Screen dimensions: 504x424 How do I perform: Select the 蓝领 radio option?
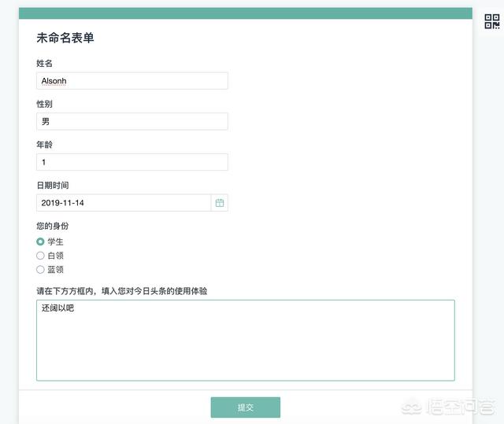(x=40, y=269)
